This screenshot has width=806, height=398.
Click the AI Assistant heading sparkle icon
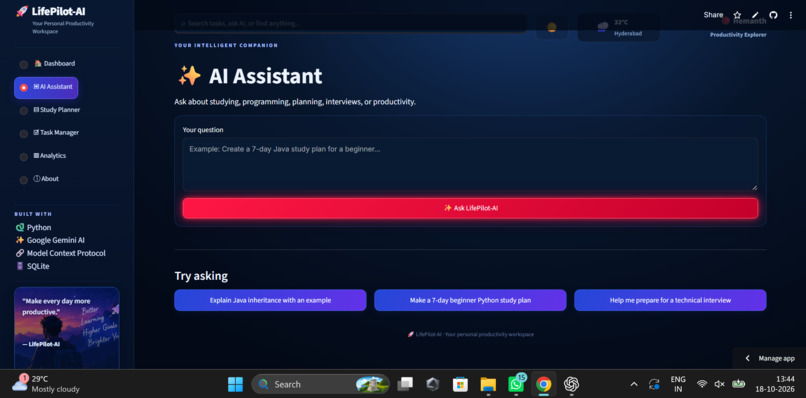[x=189, y=77]
